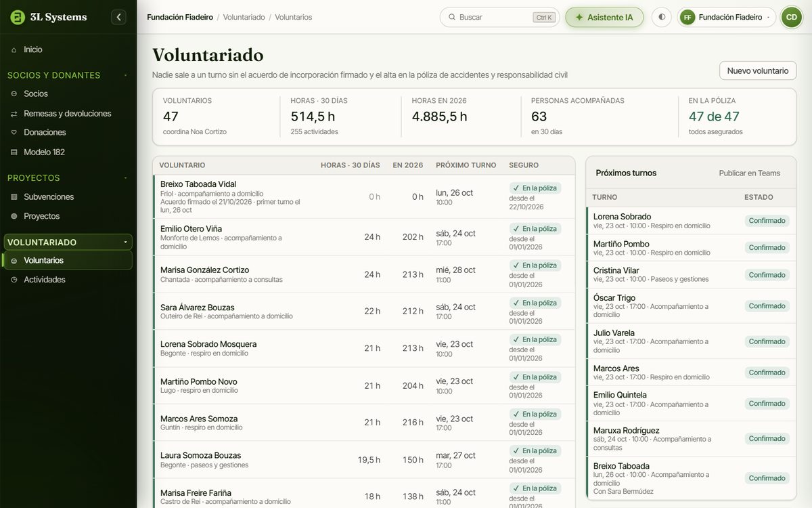Open Marcos Ares Somoza's row
The width and height of the screenshot is (812, 508).
tap(364, 423)
